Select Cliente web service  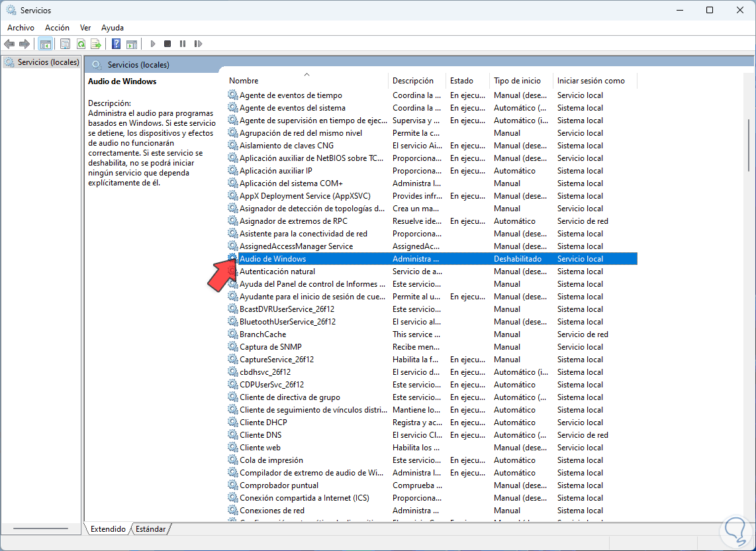432,447
